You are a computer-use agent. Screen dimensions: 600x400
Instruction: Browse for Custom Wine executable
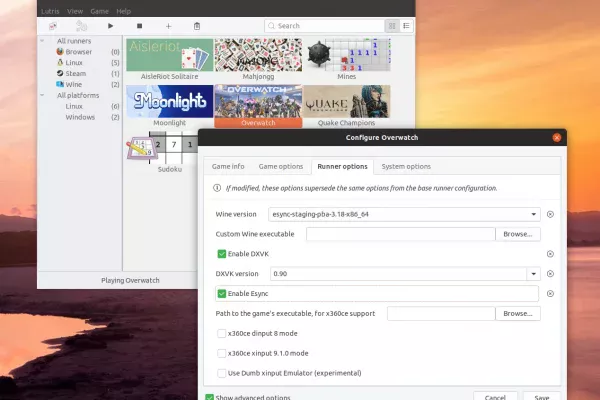pyautogui.click(x=518, y=234)
